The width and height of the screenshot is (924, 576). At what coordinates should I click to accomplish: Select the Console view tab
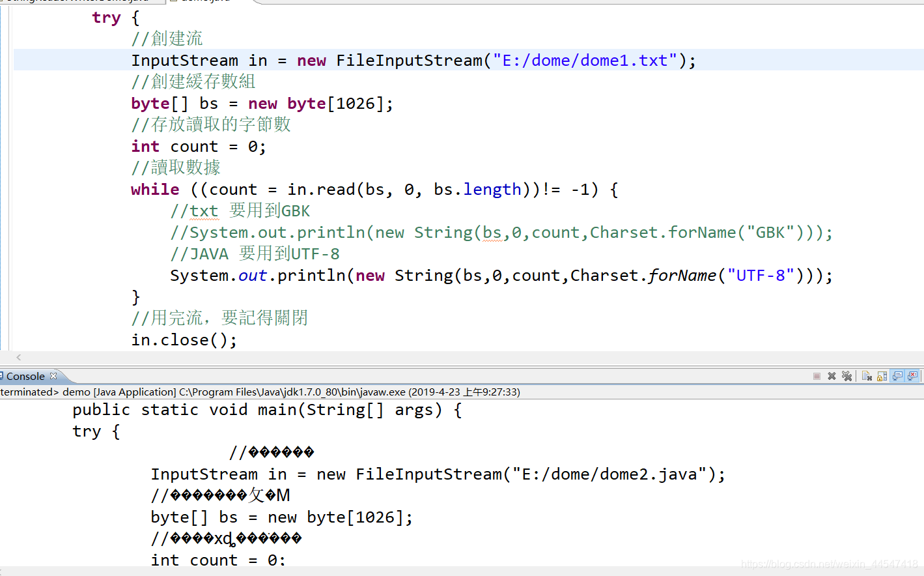coord(25,377)
